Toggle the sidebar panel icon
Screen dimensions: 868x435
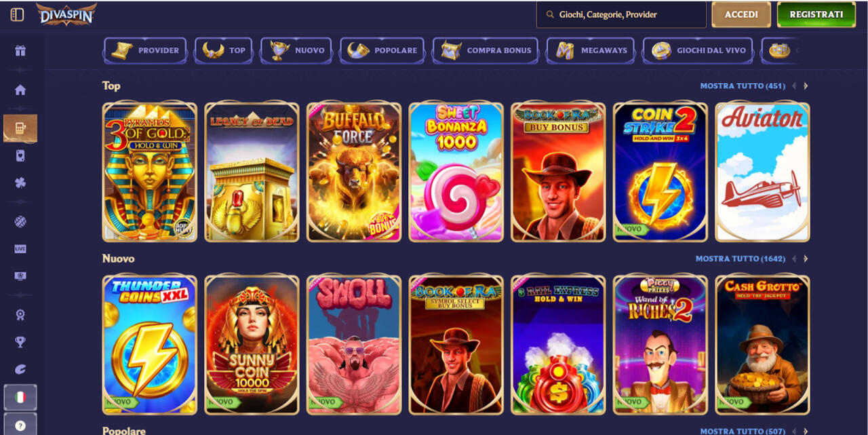tap(18, 14)
